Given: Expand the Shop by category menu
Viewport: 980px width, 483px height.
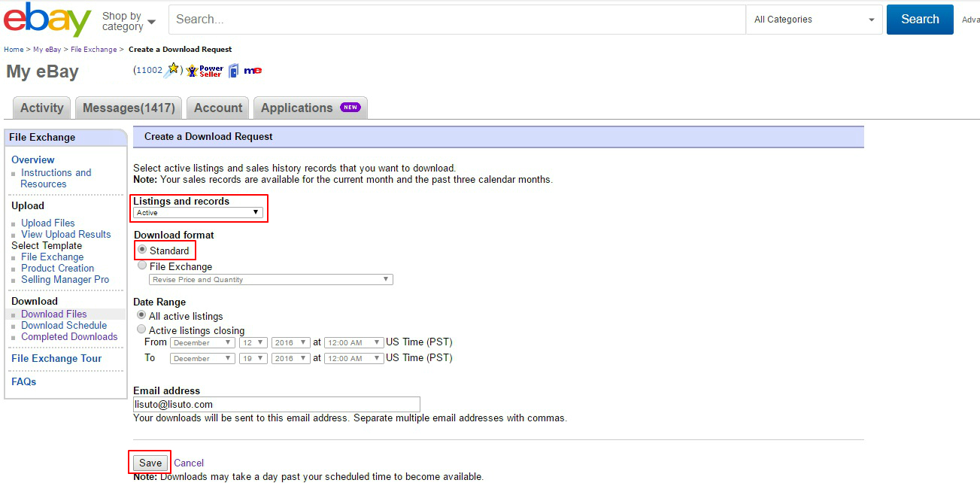Looking at the screenshot, I should pyautogui.click(x=129, y=21).
